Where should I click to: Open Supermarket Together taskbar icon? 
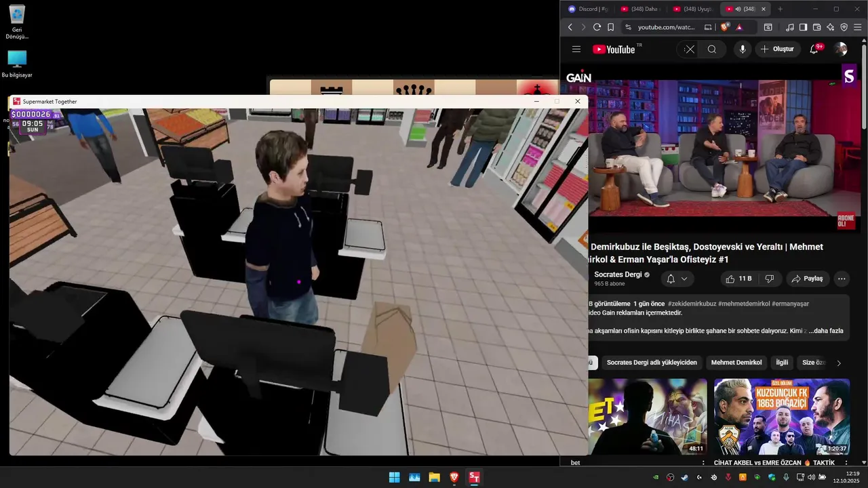[x=474, y=477]
